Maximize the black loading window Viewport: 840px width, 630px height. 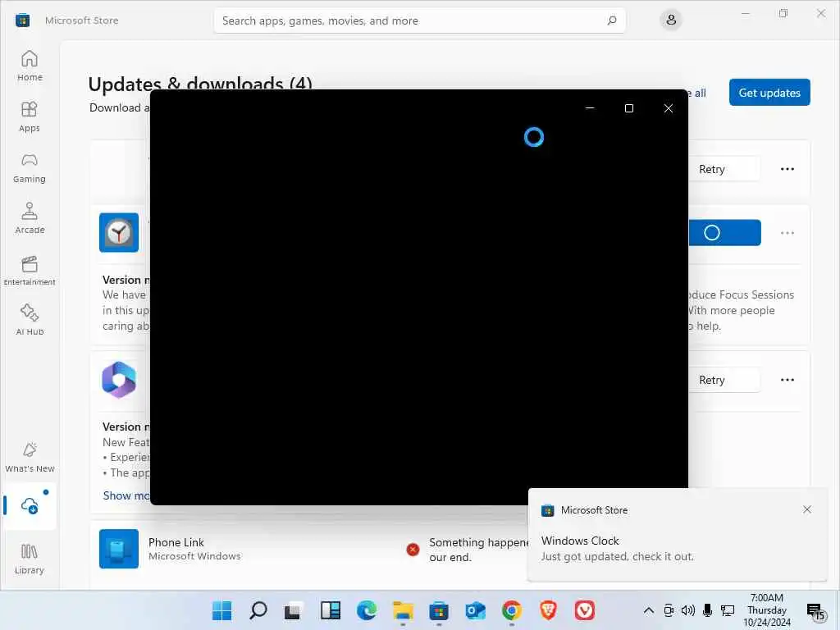[629, 108]
